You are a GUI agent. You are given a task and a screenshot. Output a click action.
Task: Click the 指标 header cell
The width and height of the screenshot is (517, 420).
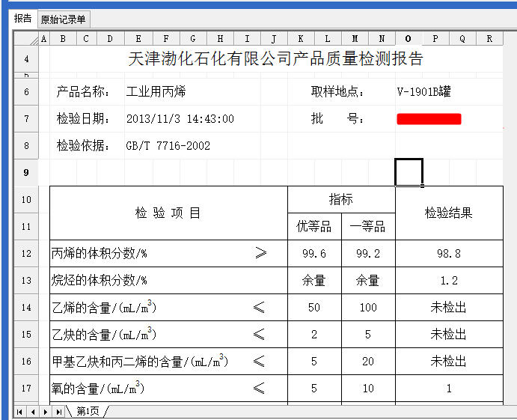(x=341, y=200)
